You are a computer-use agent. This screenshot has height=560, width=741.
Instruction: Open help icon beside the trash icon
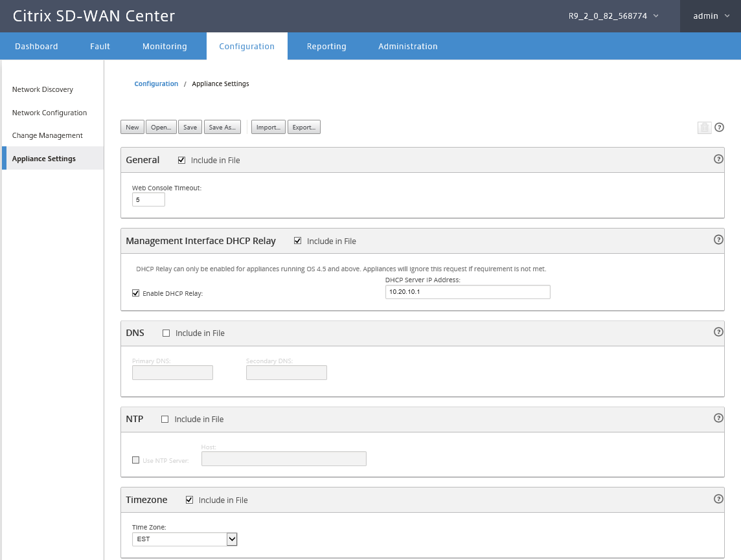pos(719,127)
